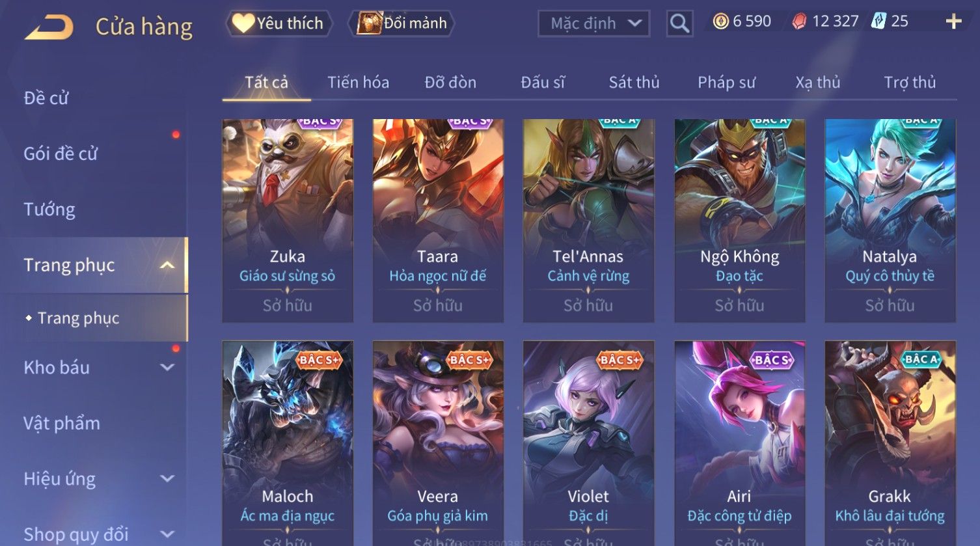
Task: Expand the Hiệu ứng sidebar section
Action: pos(167,479)
